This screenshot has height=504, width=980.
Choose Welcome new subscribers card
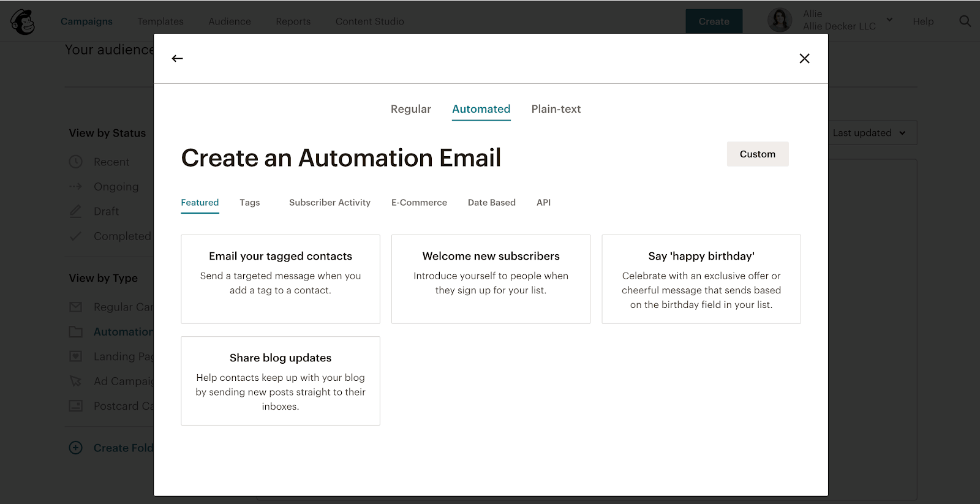491,279
